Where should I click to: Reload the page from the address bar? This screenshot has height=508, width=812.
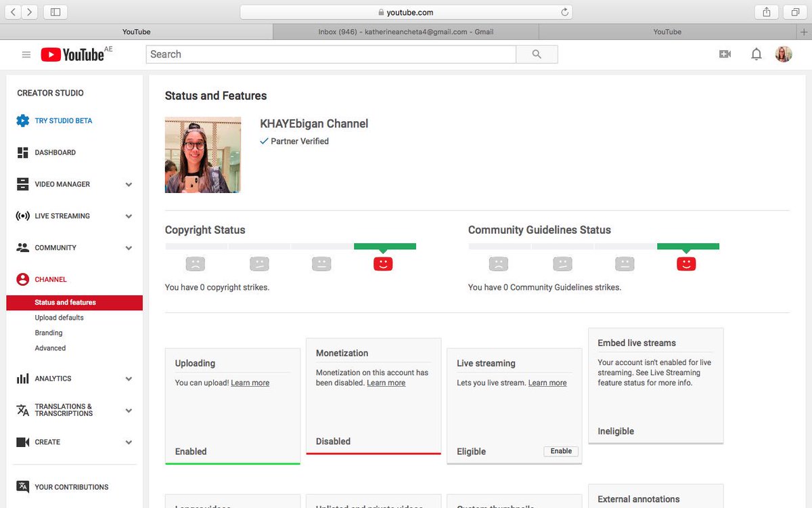click(565, 12)
